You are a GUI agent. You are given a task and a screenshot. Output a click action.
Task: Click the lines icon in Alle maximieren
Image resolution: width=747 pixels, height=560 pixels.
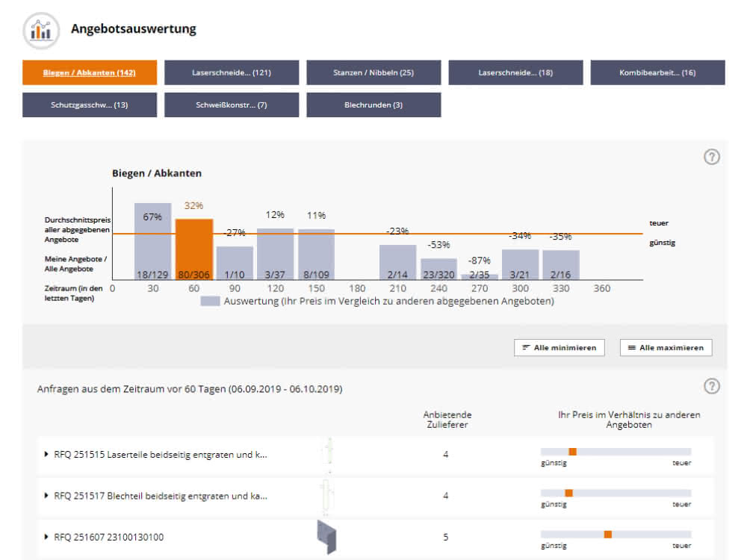632,348
